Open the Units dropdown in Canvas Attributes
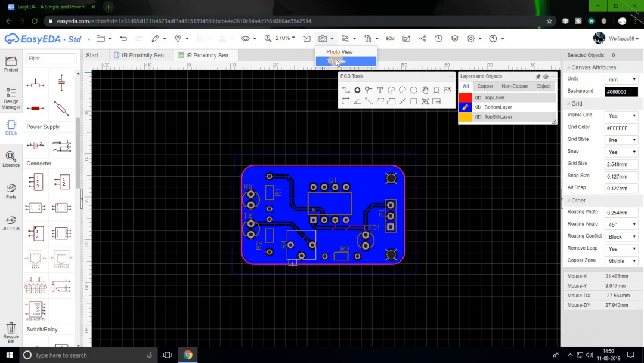The image size is (644, 363). [621, 79]
